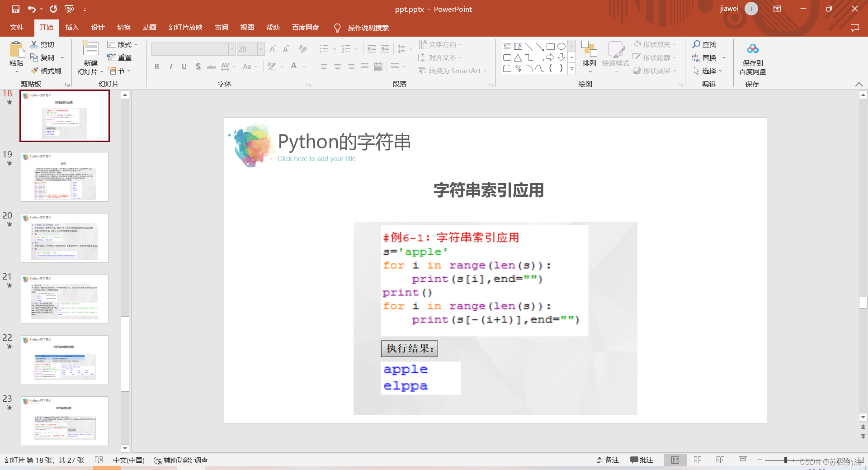The height and width of the screenshot is (470, 868).
Task: Activate the 格式刷 format painter
Action: 46,71
